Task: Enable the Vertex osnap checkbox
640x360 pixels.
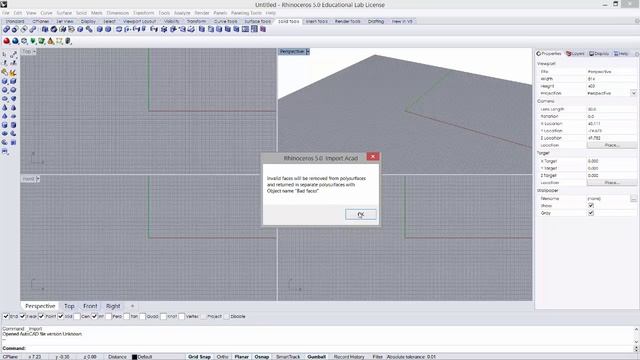Action: click(x=182, y=316)
